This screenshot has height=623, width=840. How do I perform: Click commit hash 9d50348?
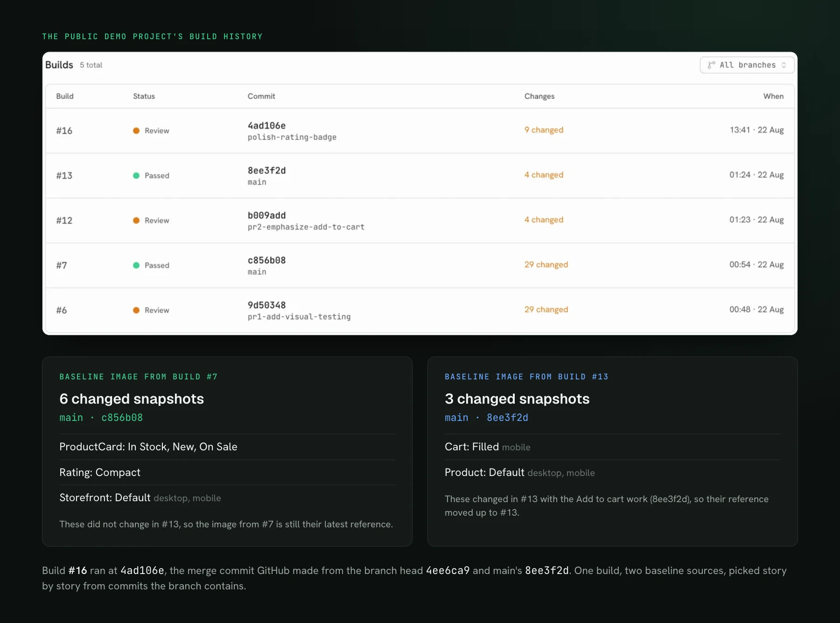tap(266, 305)
